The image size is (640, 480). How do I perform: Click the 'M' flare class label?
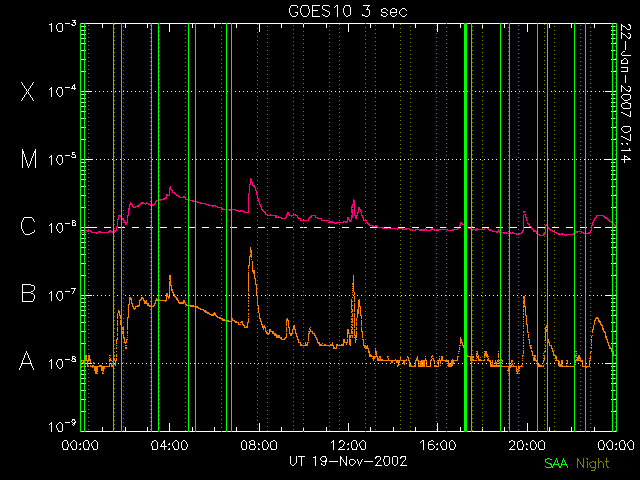(29, 159)
